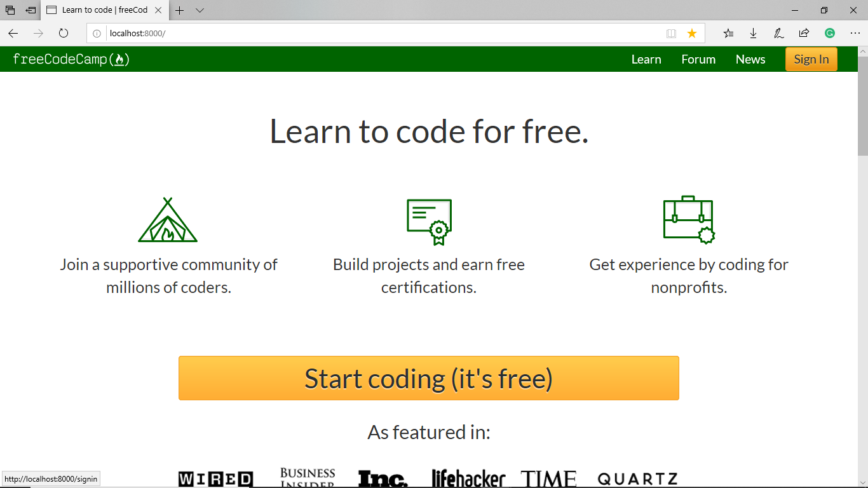Screen dimensions: 868x488
Task: Open the Forum navigation item
Action: click(x=698, y=59)
